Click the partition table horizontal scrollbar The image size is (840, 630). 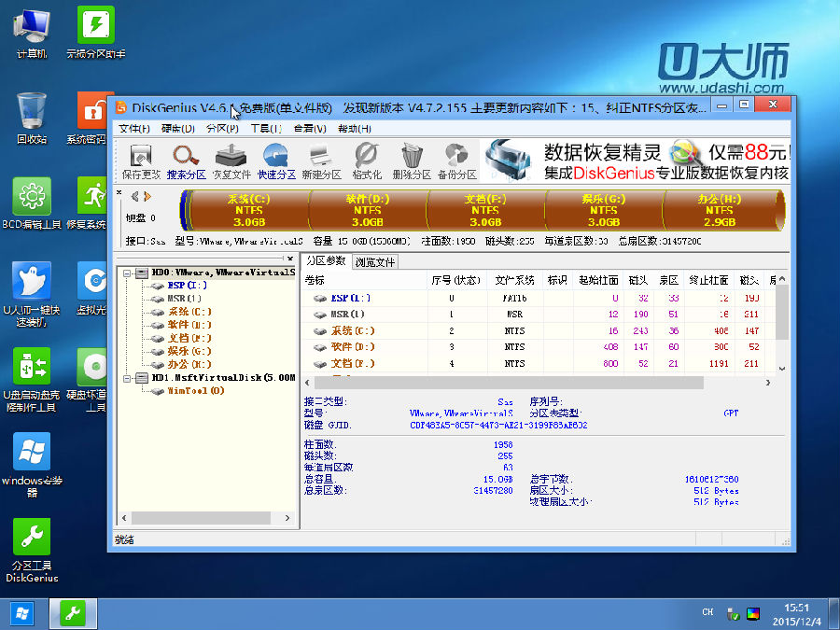pos(509,383)
